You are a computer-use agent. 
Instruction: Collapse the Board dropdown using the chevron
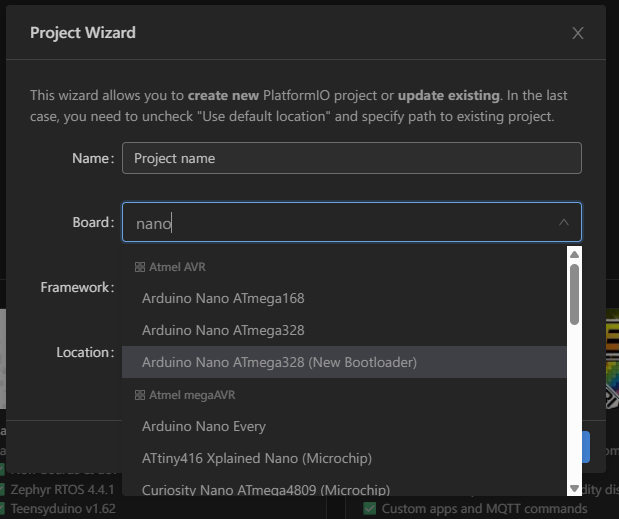click(x=564, y=223)
